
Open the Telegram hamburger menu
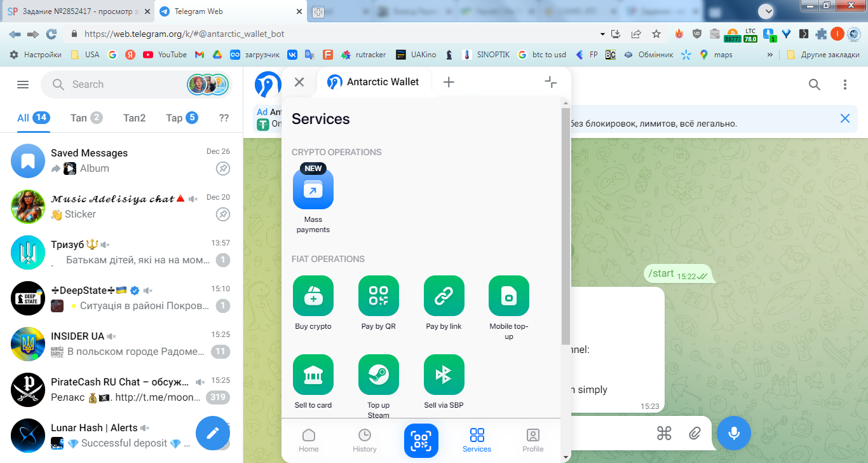coord(23,85)
